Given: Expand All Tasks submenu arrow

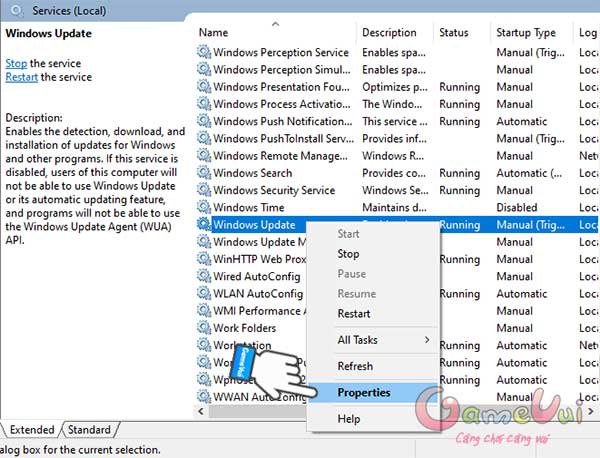Looking at the screenshot, I should (x=427, y=340).
